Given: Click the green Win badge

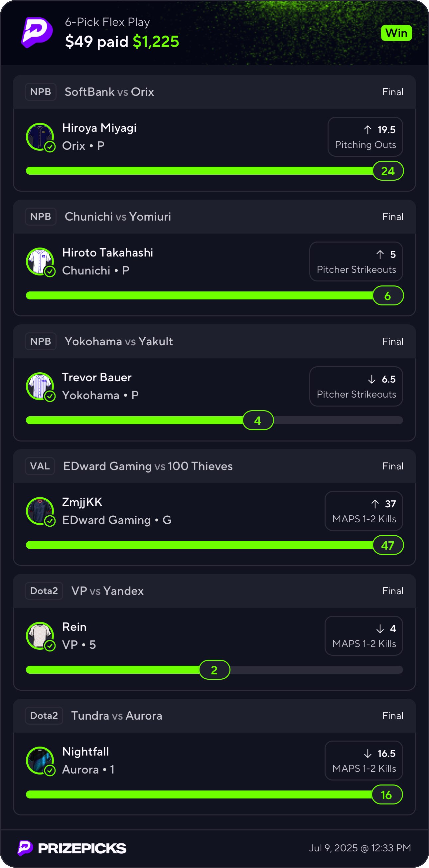Looking at the screenshot, I should (x=396, y=33).
